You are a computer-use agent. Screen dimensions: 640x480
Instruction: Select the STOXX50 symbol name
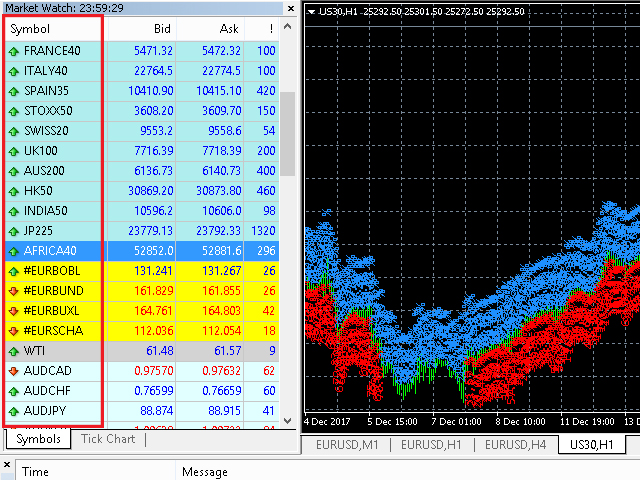point(48,111)
